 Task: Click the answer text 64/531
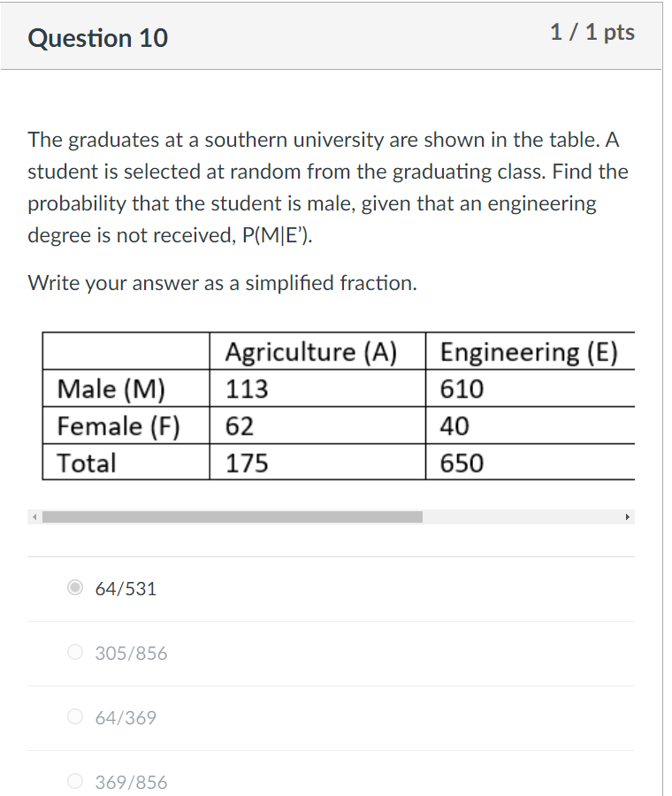[x=126, y=587]
